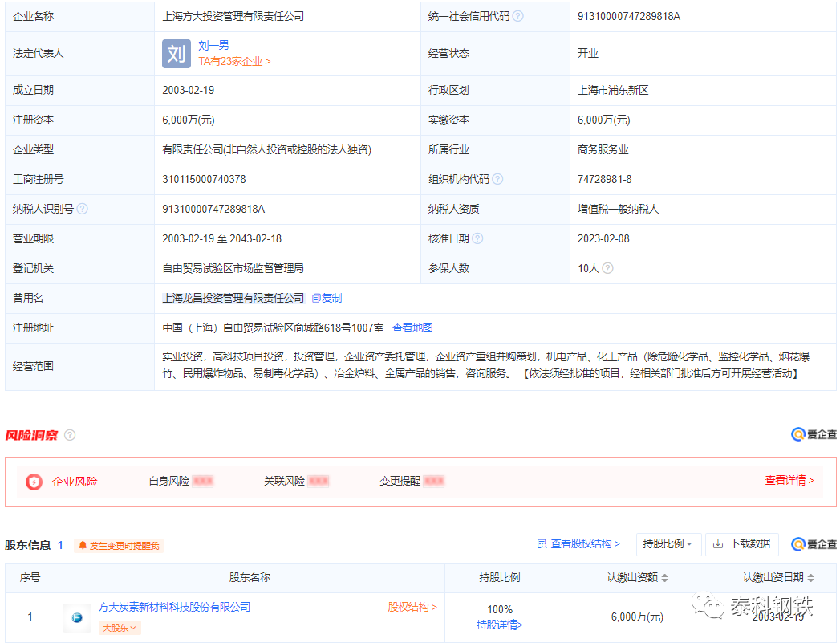
Task: Sort by 认缴出资额 column arrows
Action: click(x=665, y=578)
